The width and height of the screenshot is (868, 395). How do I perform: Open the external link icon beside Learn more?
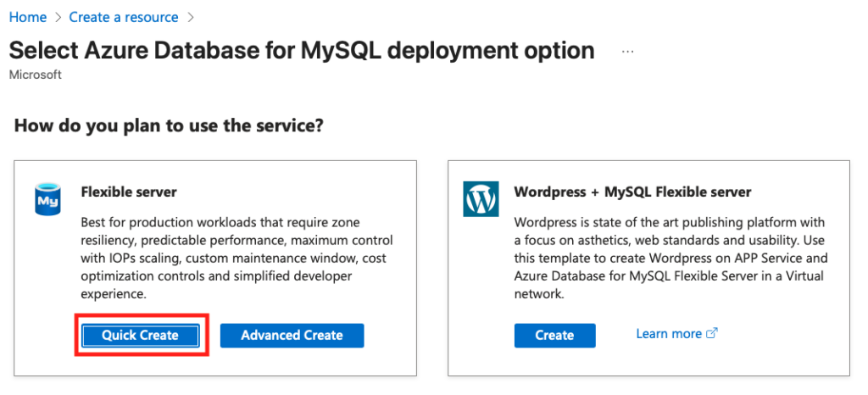(x=712, y=334)
